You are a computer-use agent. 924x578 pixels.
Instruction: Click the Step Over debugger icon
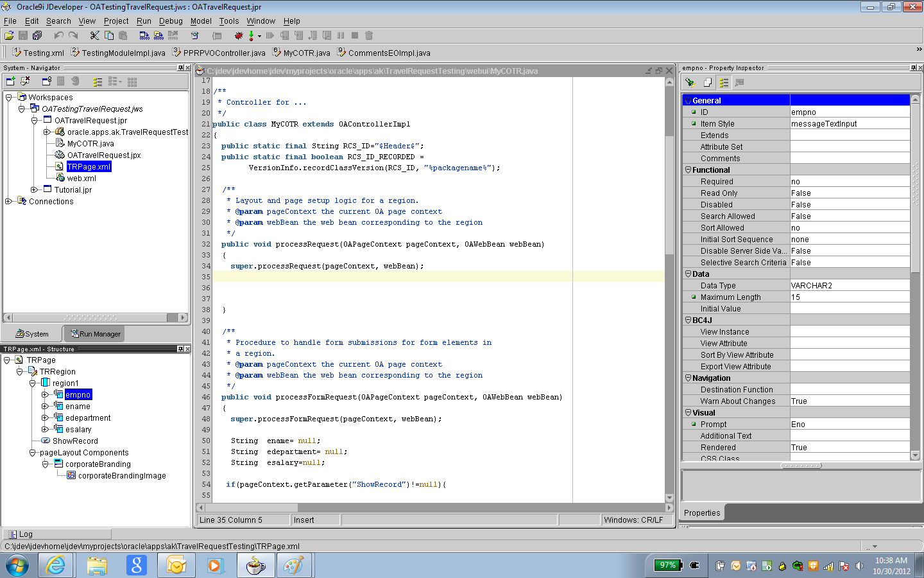tap(284, 36)
